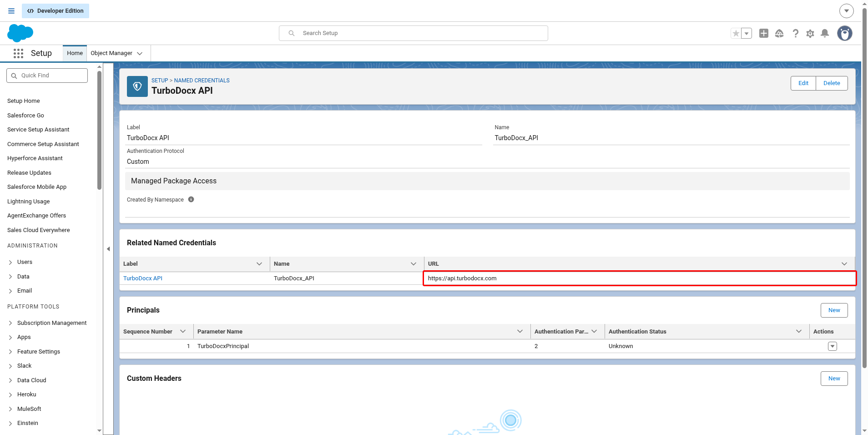Expand the Users tree node
Image resolution: width=868 pixels, height=435 pixels.
pyautogui.click(x=10, y=262)
